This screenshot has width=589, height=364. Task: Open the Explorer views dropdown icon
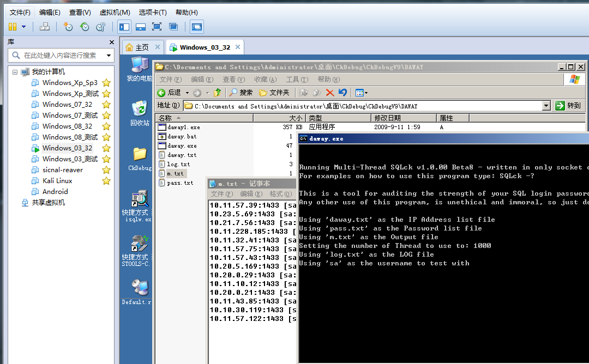[362, 93]
